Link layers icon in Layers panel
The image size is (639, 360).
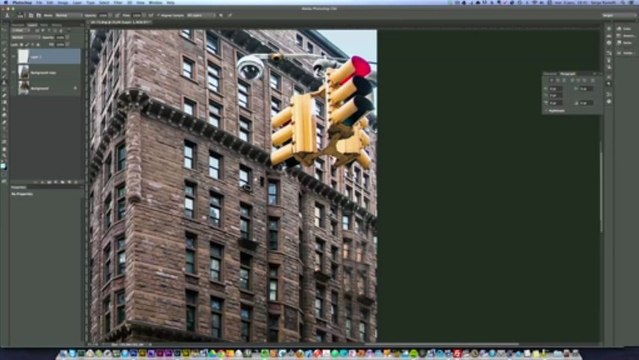tap(35, 182)
